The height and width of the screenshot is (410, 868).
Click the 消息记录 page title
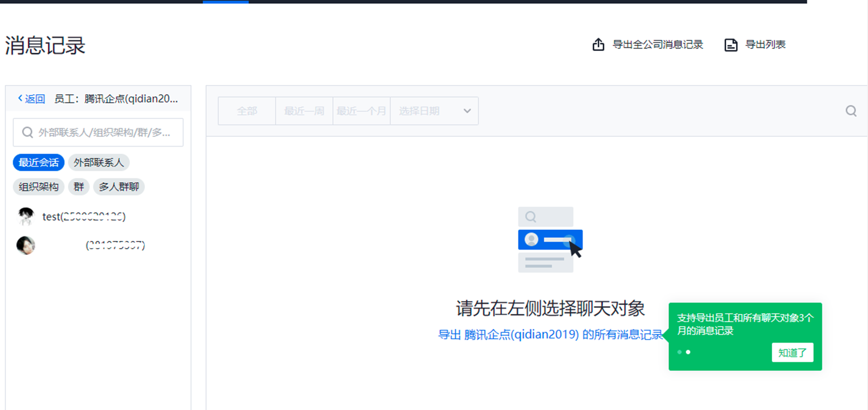click(x=45, y=46)
